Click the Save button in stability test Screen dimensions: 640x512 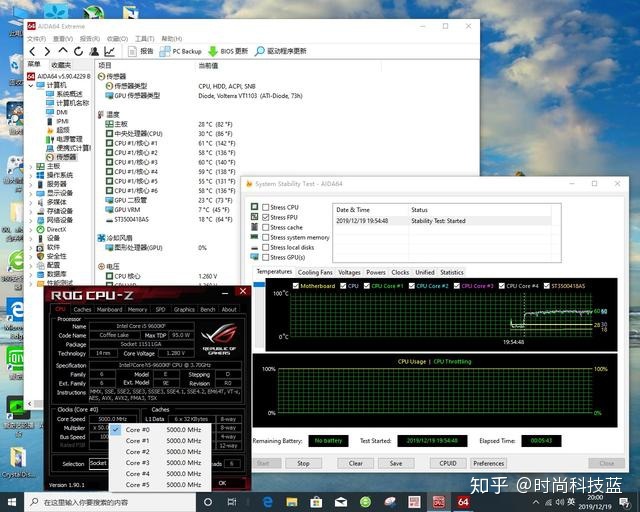[396, 463]
